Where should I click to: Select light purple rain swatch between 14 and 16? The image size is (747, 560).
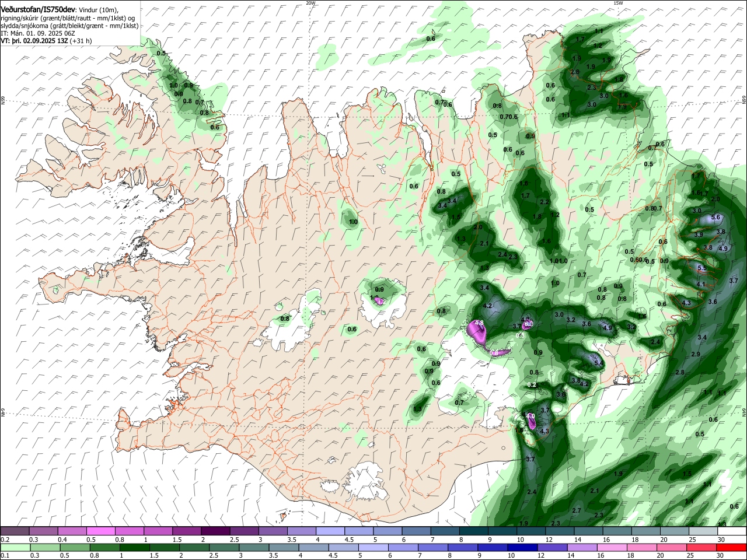pos(581,547)
